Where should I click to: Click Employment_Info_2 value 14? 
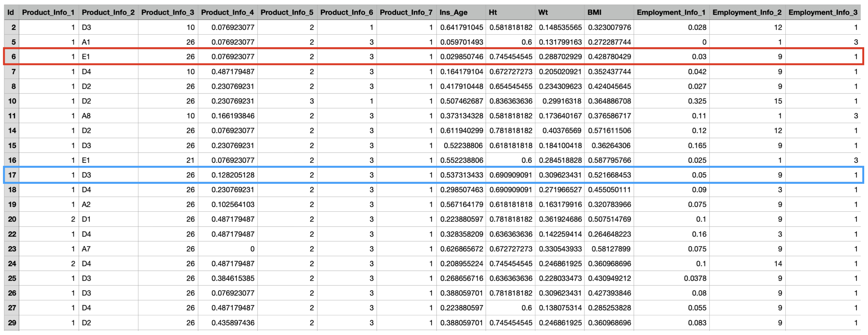pos(747,264)
